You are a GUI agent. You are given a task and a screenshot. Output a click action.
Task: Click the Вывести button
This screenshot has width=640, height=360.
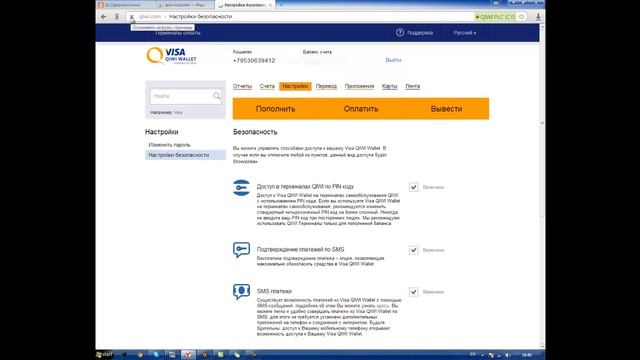tap(446, 109)
